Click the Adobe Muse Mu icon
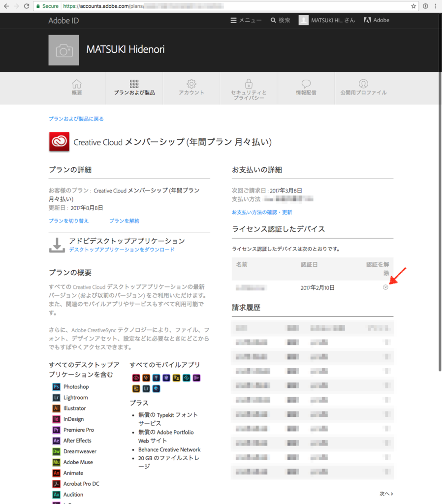442x504 pixels. (x=56, y=462)
